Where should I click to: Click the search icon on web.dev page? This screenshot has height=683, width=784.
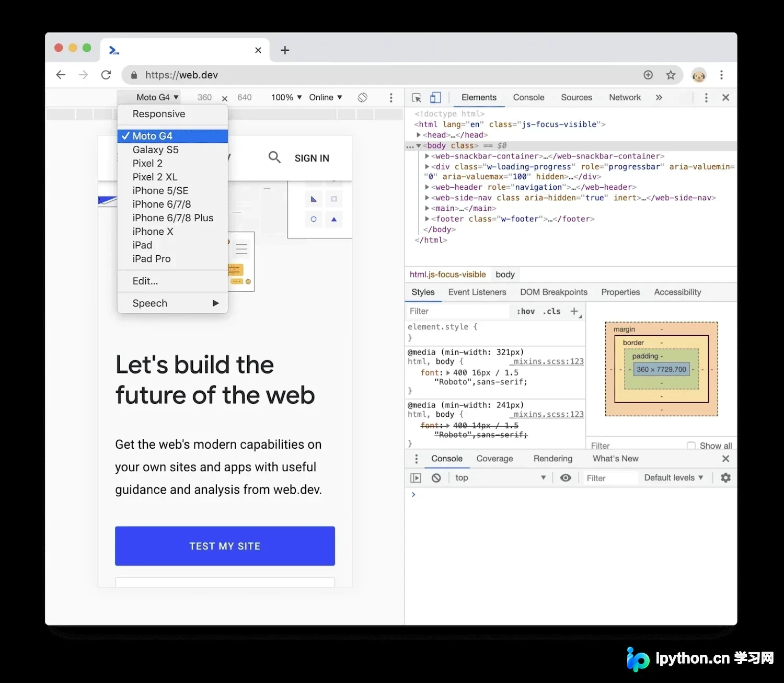(274, 157)
